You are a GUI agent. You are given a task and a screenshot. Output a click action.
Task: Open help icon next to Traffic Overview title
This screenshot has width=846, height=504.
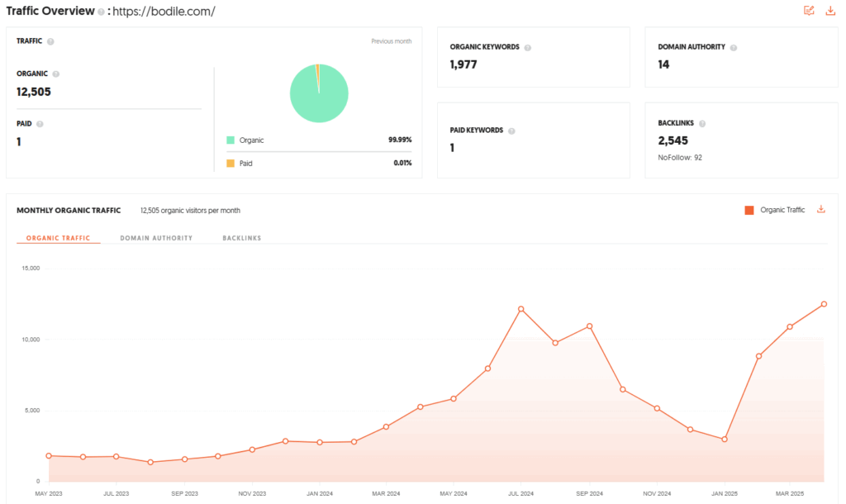[101, 12]
